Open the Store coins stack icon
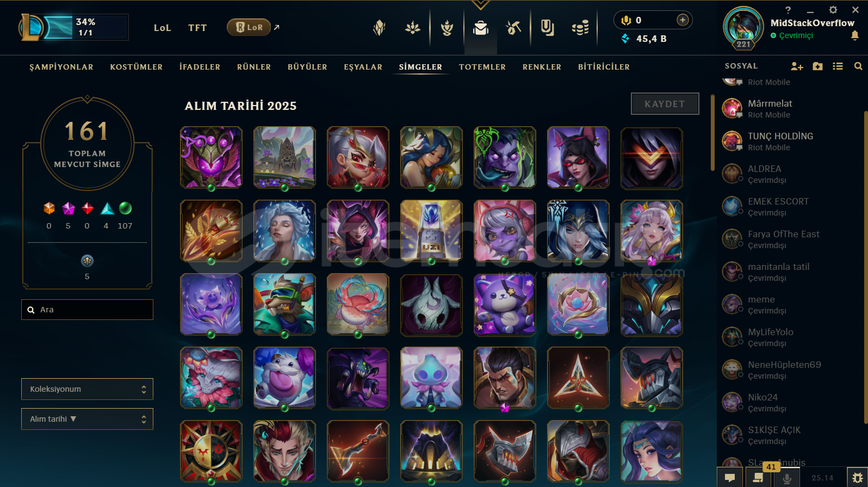This screenshot has height=487, width=868. tap(580, 28)
